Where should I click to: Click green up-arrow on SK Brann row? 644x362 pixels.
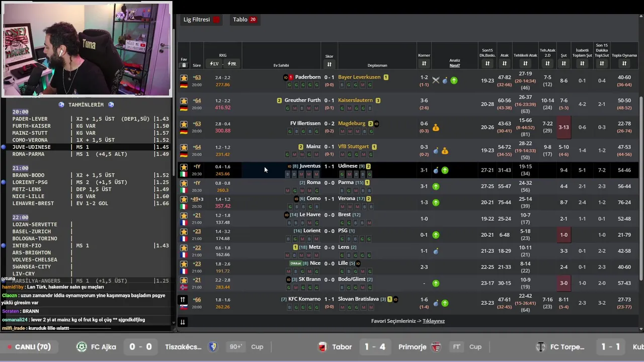point(436,284)
